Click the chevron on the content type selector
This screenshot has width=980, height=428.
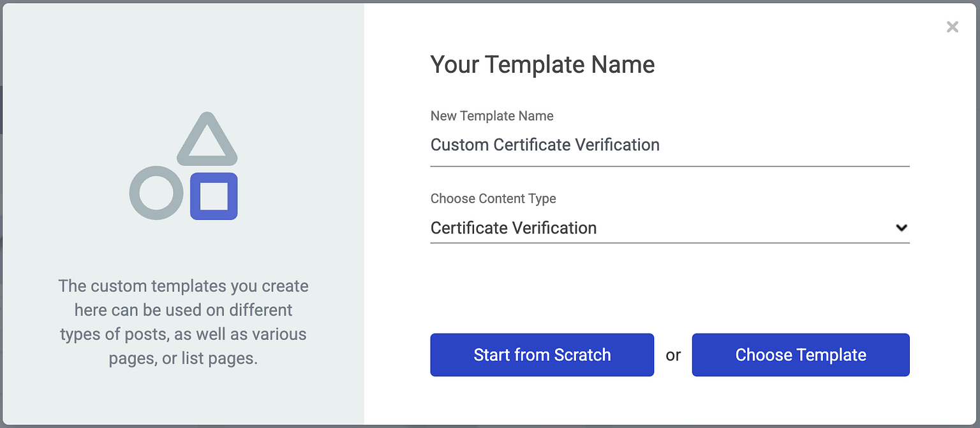[902, 228]
